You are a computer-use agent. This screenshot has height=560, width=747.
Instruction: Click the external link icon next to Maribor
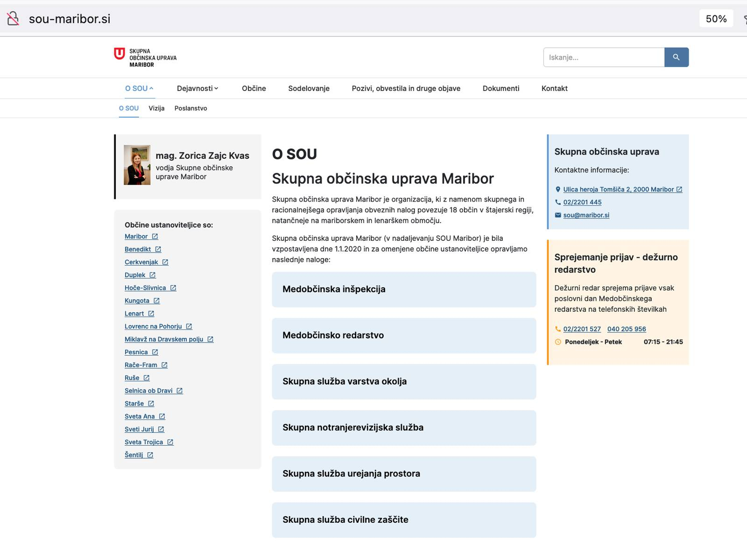point(155,237)
